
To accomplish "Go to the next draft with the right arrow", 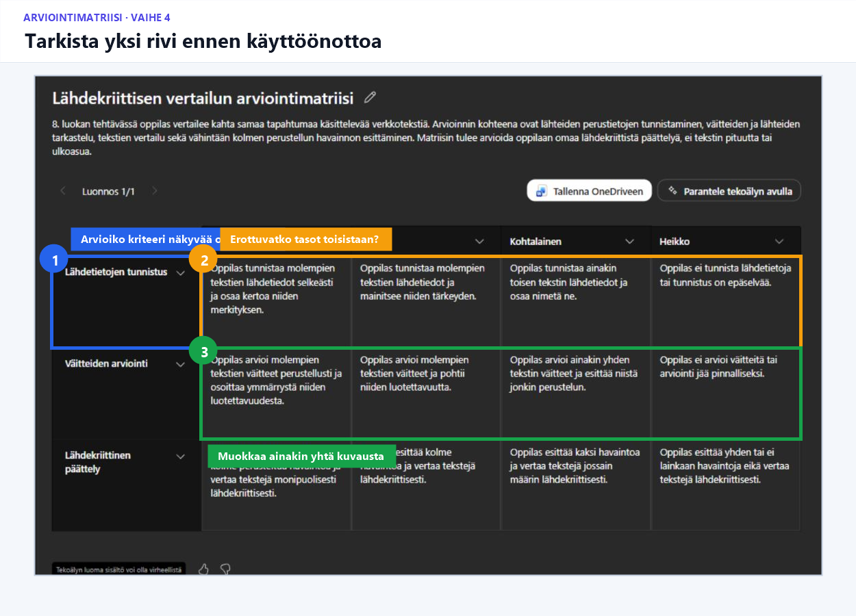I will point(154,191).
